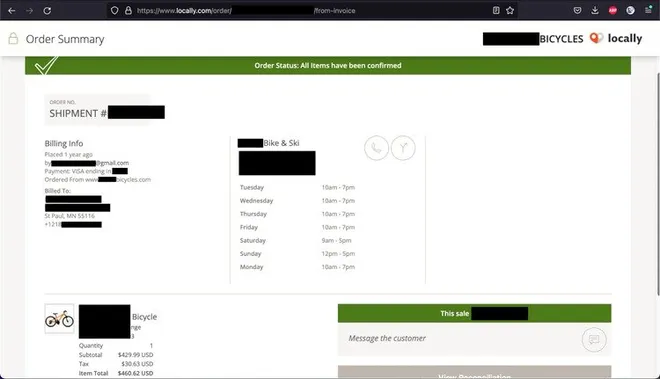
Task: Open the shield tracking protection icon
Action: coord(114,11)
